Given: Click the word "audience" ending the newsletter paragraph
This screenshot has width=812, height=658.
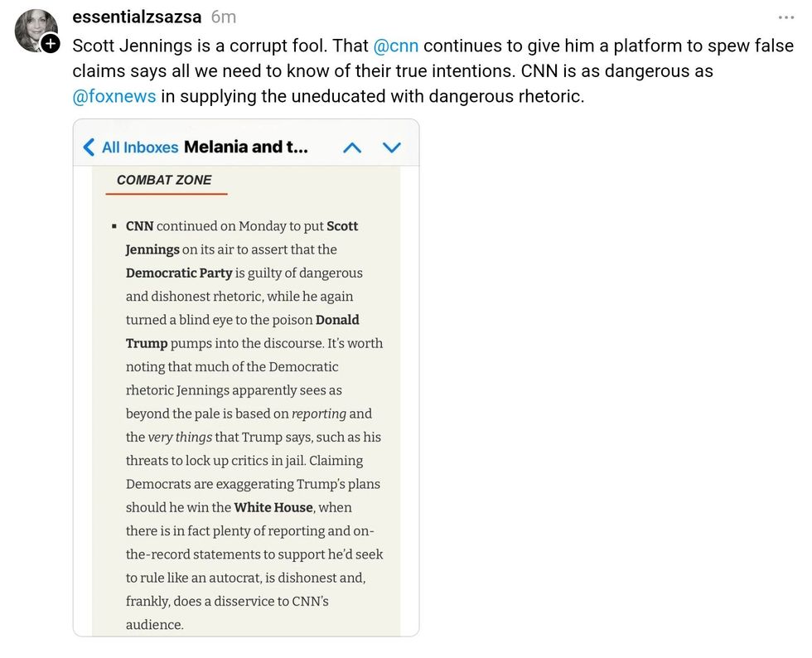Looking at the screenshot, I should pos(153,625).
